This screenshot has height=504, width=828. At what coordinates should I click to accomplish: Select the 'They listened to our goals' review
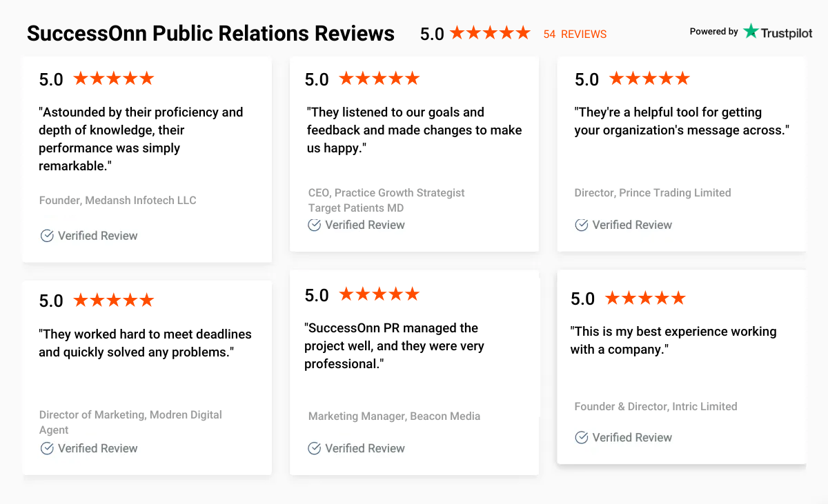[414, 130]
